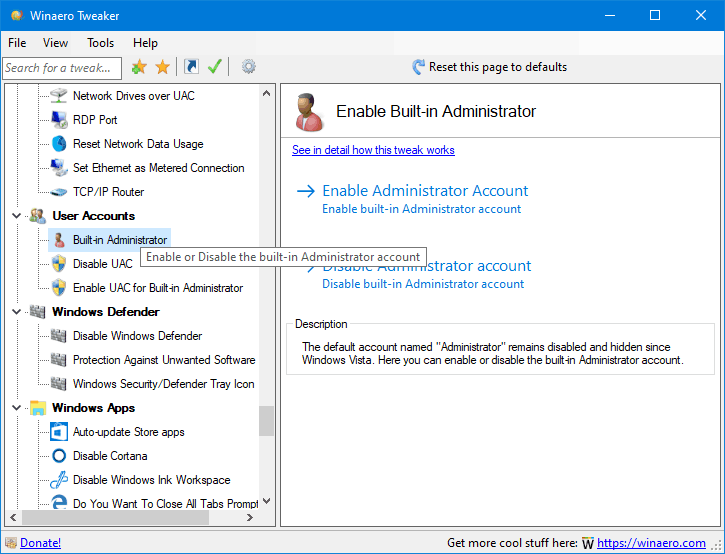Viewport: 725px width, 554px height.
Task: Click the green checkmark toolbar icon
Action: point(214,67)
